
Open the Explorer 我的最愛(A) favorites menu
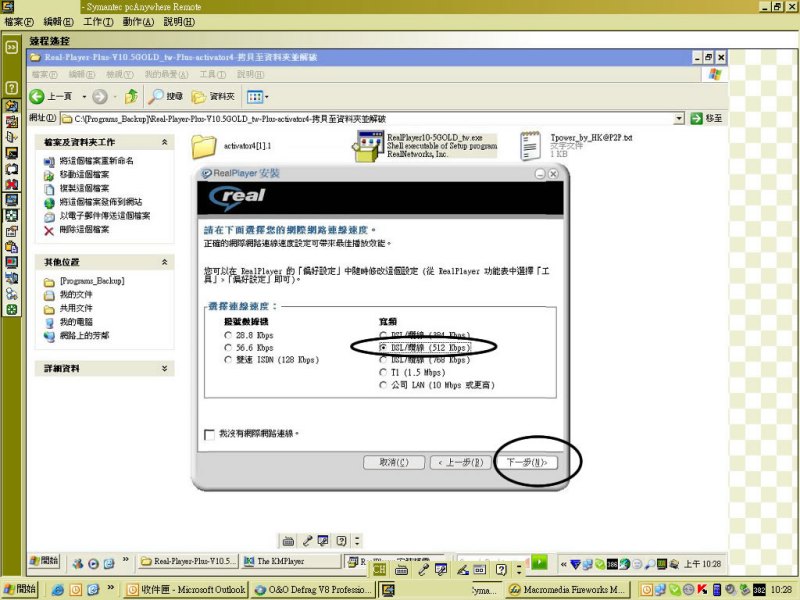166,74
